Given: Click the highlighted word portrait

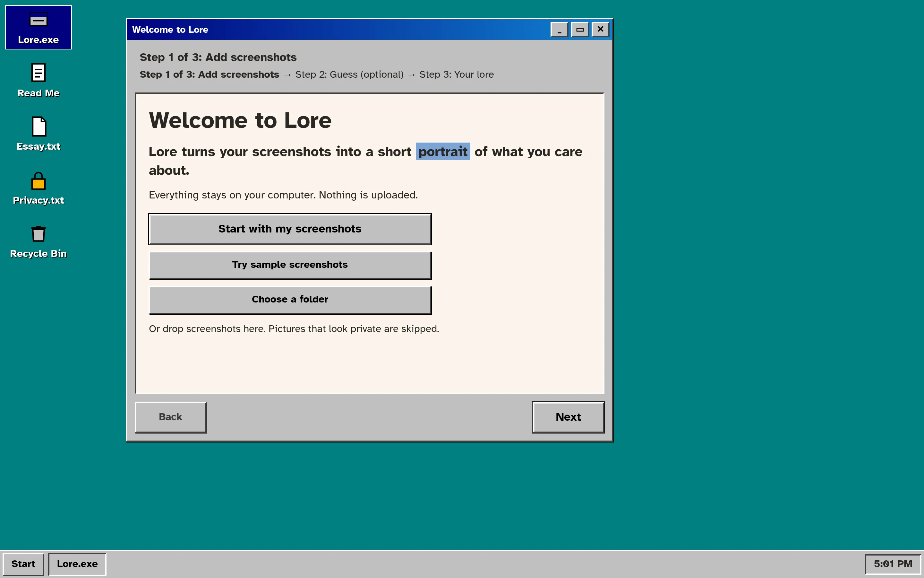Looking at the screenshot, I should point(443,151).
